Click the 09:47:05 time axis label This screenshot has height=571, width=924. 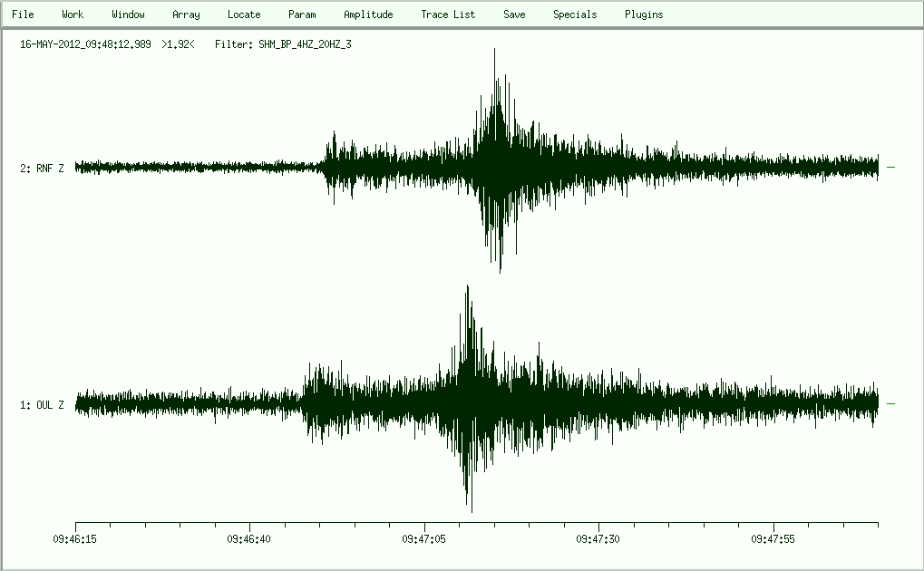[x=424, y=538]
